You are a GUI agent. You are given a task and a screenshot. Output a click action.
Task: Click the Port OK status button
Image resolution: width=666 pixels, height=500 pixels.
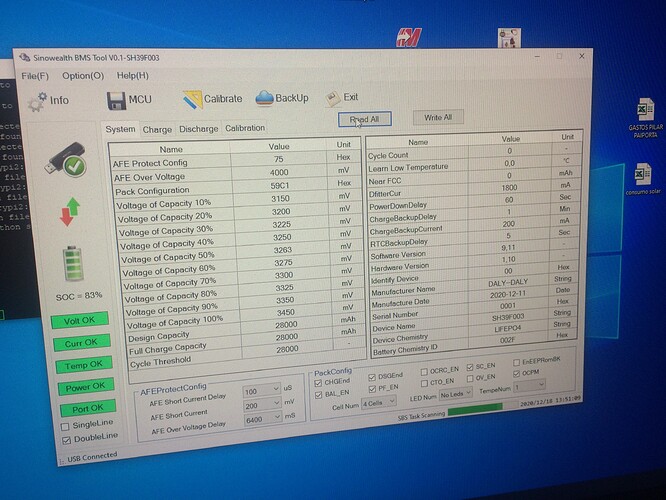tap(88, 408)
